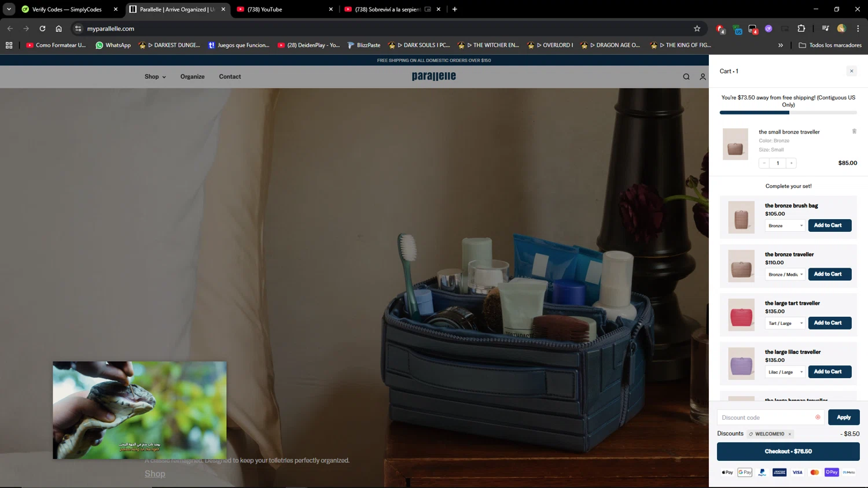Image resolution: width=868 pixels, height=488 pixels.
Task: Open the Contact page
Action: (230, 76)
